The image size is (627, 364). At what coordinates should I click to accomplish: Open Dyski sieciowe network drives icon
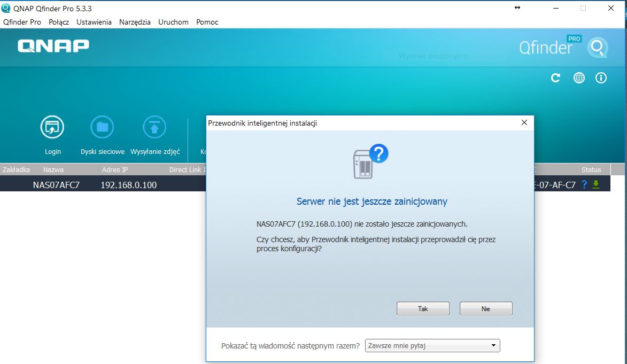[x=103, y=127]
